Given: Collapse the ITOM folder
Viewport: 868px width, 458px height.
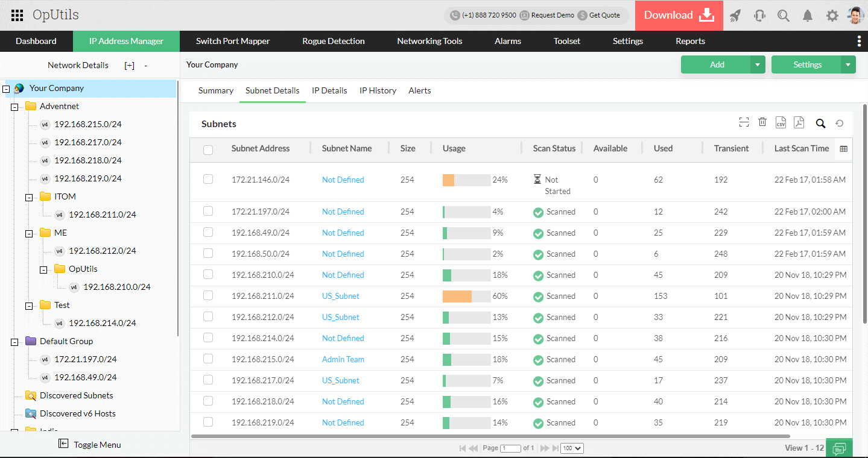Looking at the screenshot, I should (29, 198).
